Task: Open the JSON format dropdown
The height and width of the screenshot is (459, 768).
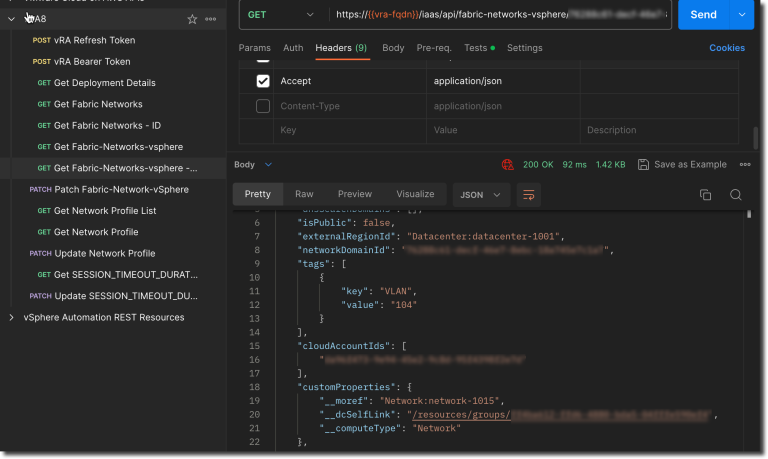Action: [480, 195]
